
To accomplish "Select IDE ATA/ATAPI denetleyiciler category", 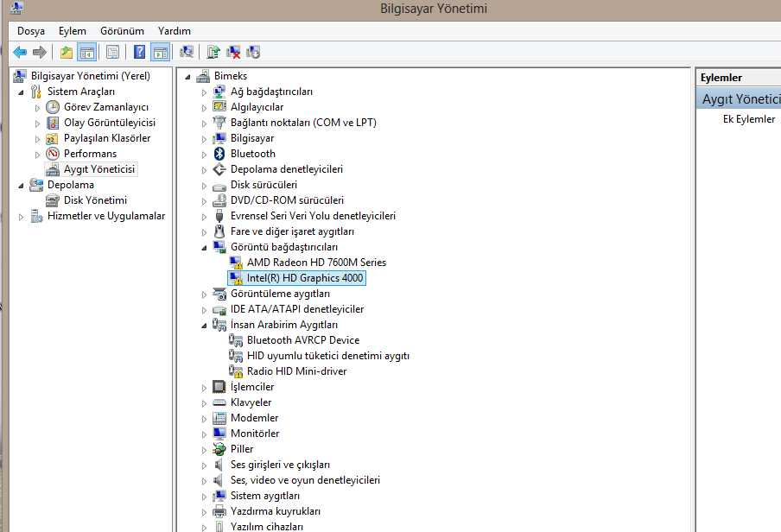I will (297, 309).
